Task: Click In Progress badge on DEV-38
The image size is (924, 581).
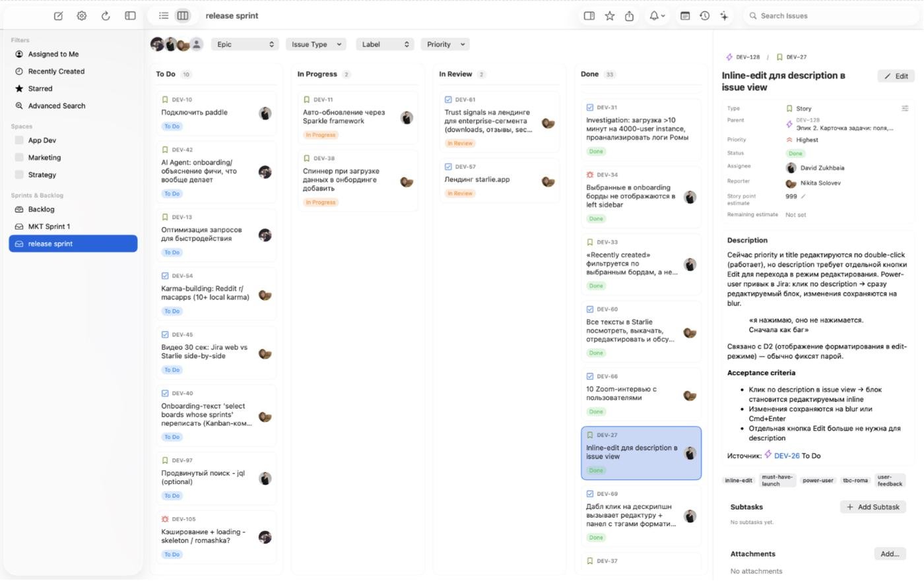Action: [x=321, y=202]
